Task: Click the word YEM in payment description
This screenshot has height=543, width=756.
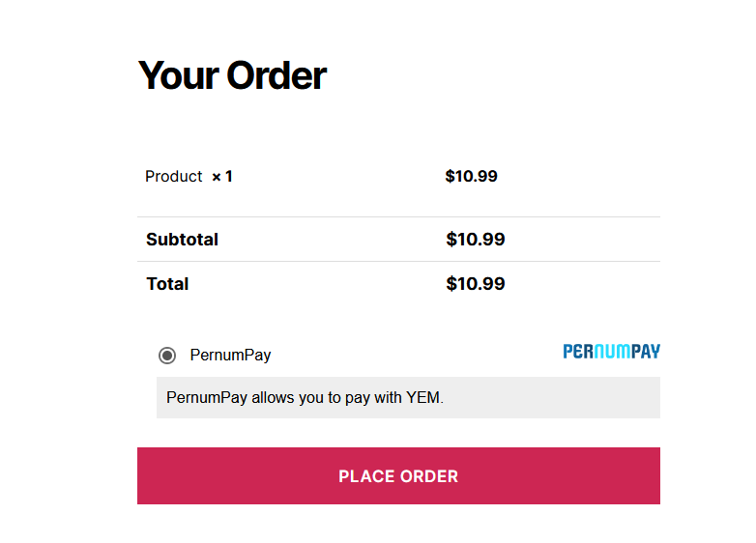Action: 422,397
